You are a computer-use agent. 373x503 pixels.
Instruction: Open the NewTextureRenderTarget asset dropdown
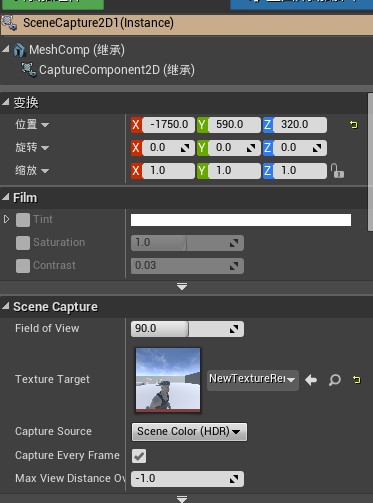pyautogui.click(x=253, y=380)
